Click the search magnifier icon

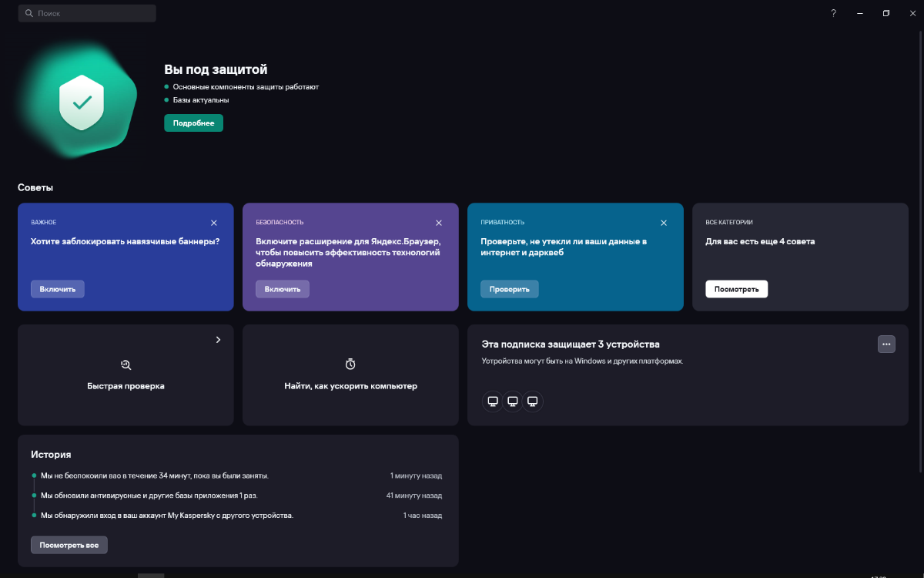29,13
